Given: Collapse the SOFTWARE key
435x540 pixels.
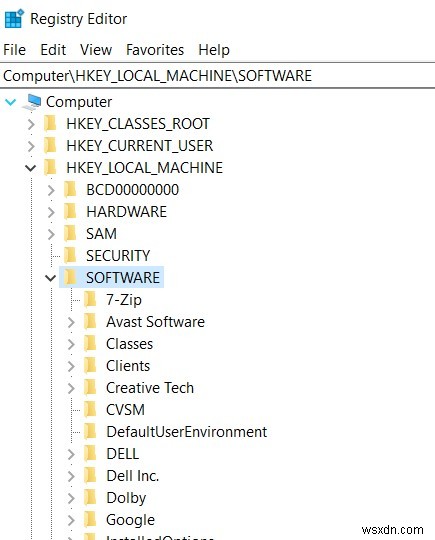Looking at the screenshot, I should click(x=51, y=278).
